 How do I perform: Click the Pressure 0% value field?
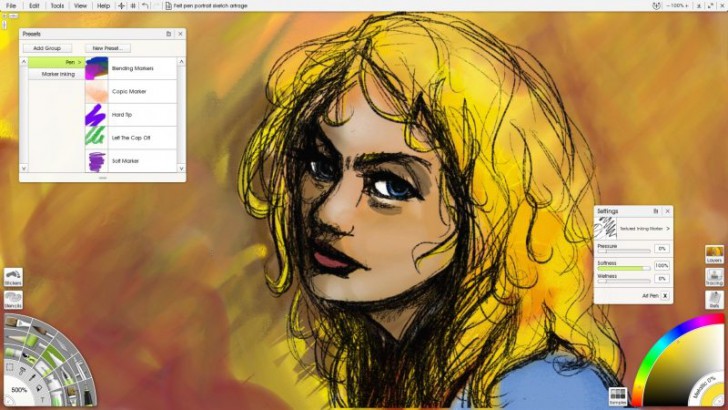[662, 249]
